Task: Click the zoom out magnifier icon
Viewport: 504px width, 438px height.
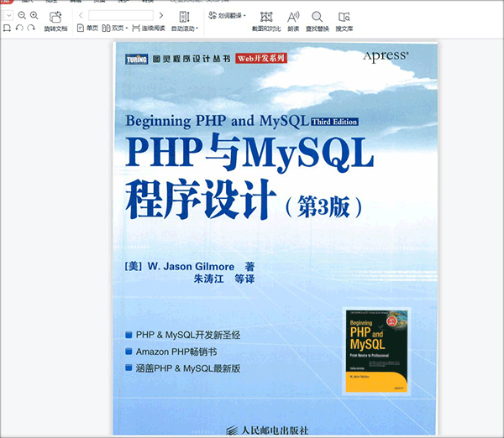Action: point(21,15)
